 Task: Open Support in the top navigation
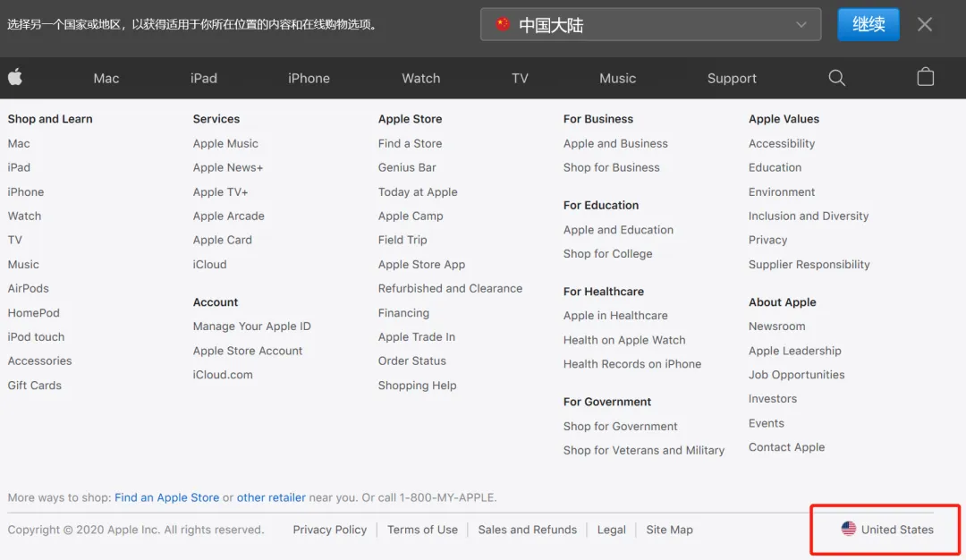point(732,78)
